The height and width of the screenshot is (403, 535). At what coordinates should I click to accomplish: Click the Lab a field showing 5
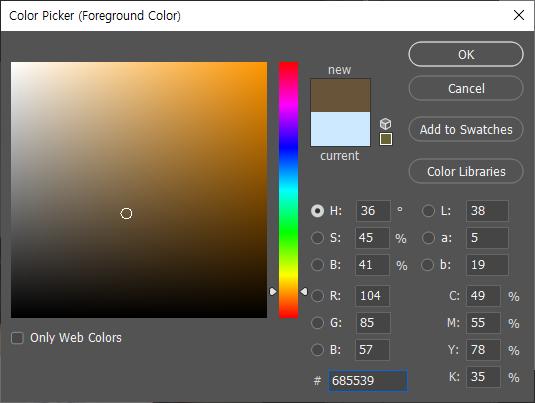click(487, 238)
